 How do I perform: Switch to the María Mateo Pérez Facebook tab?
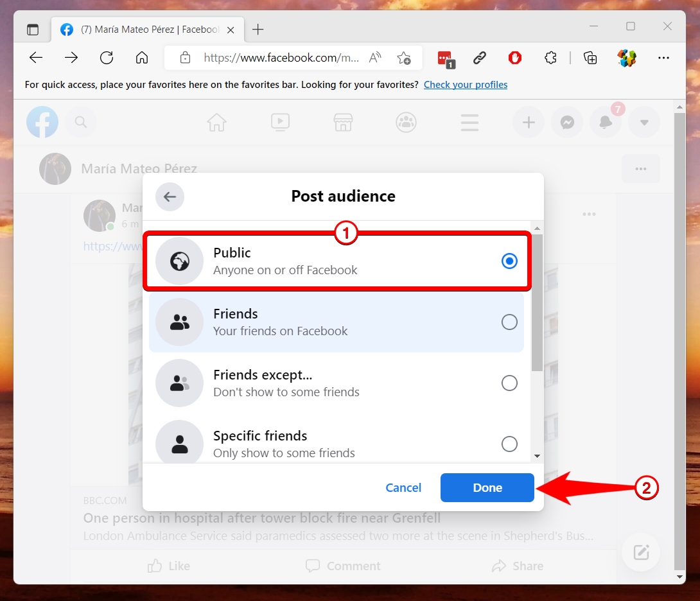tap(147, 30)
